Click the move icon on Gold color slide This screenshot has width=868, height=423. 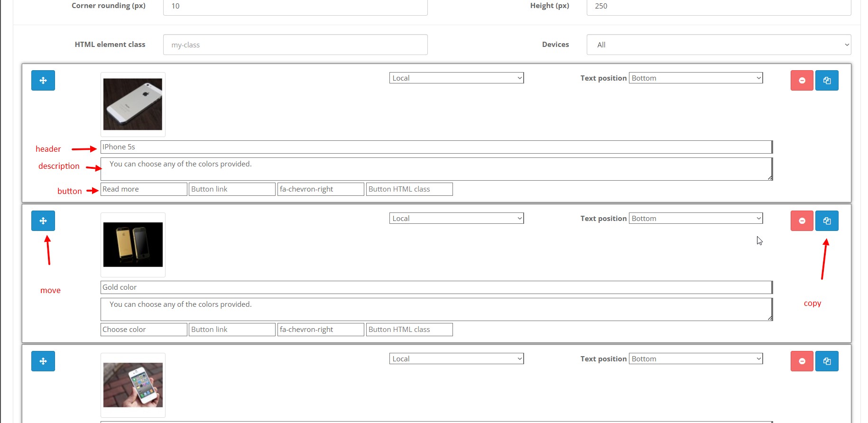pos(43,221)
